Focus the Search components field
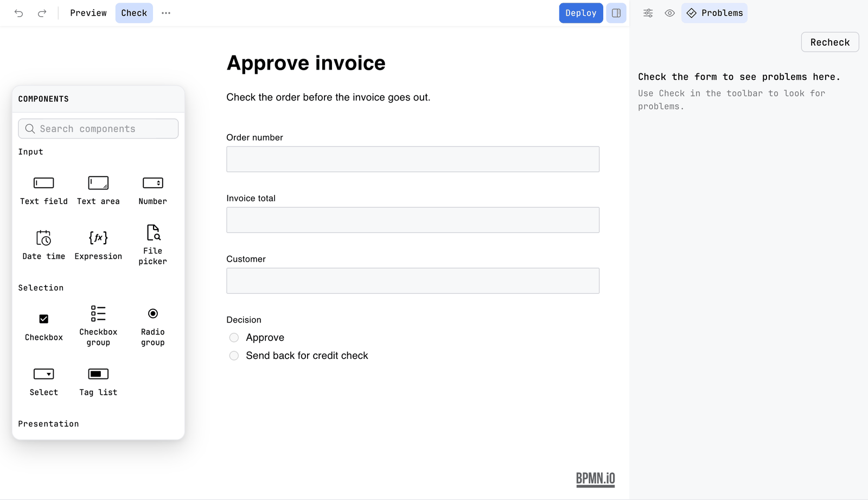Image resolution: width=868 pixels, height=500 pixels. point(98,129)
